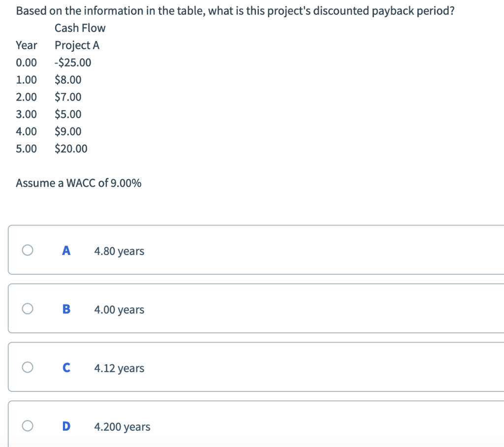The height and width of the screenshot is (447, 504).
Task: Choose the answer '4.12 years'
Action: (119, 368)
